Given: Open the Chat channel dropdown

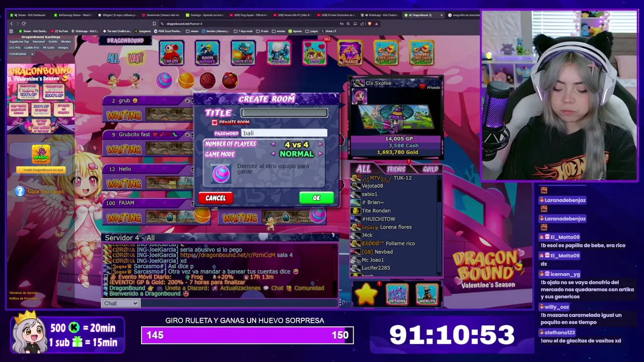Looking at the screenshot, I should click(x=121, y=303).
